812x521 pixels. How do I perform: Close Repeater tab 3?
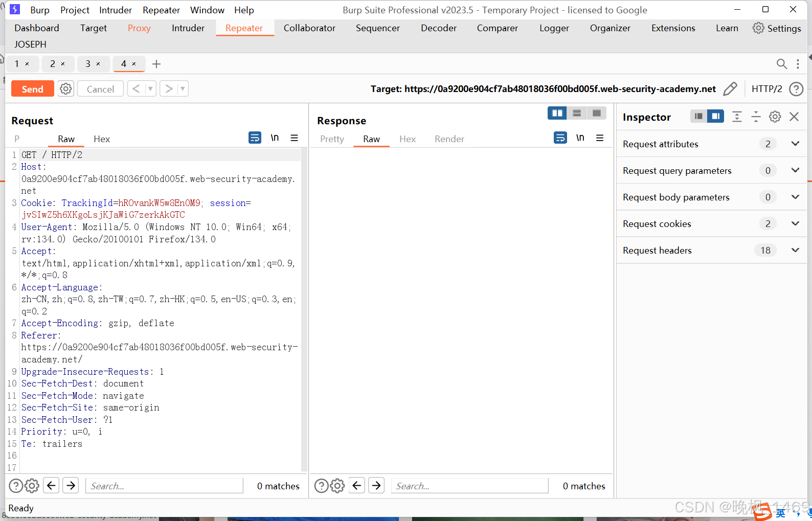98,64
